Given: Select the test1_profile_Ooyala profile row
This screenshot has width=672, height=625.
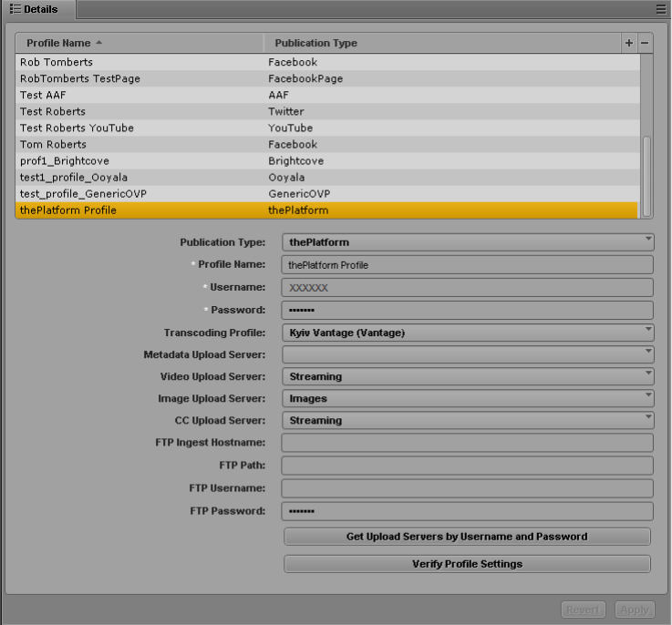Looking at the screenshot, I should tap(328, 178).
